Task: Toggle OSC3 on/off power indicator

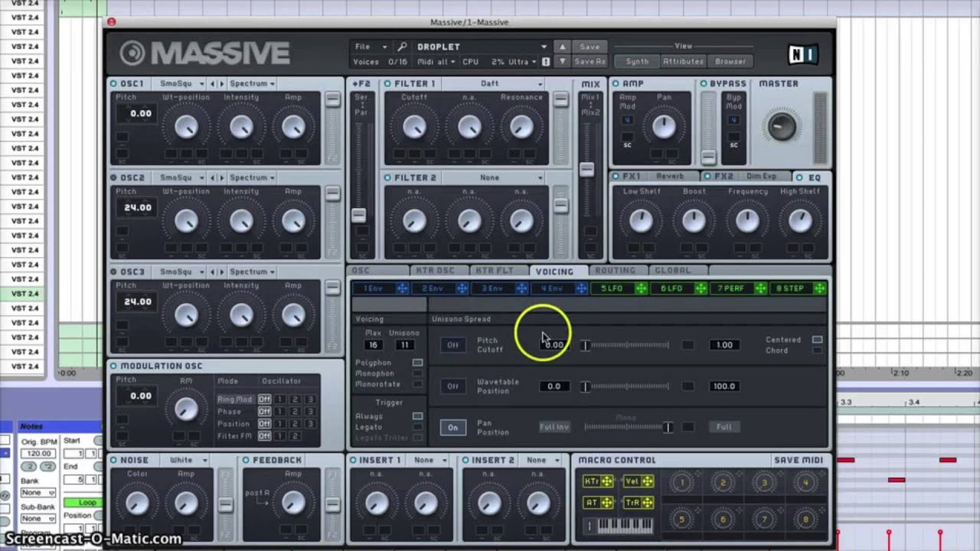Action: coord(113,272)
